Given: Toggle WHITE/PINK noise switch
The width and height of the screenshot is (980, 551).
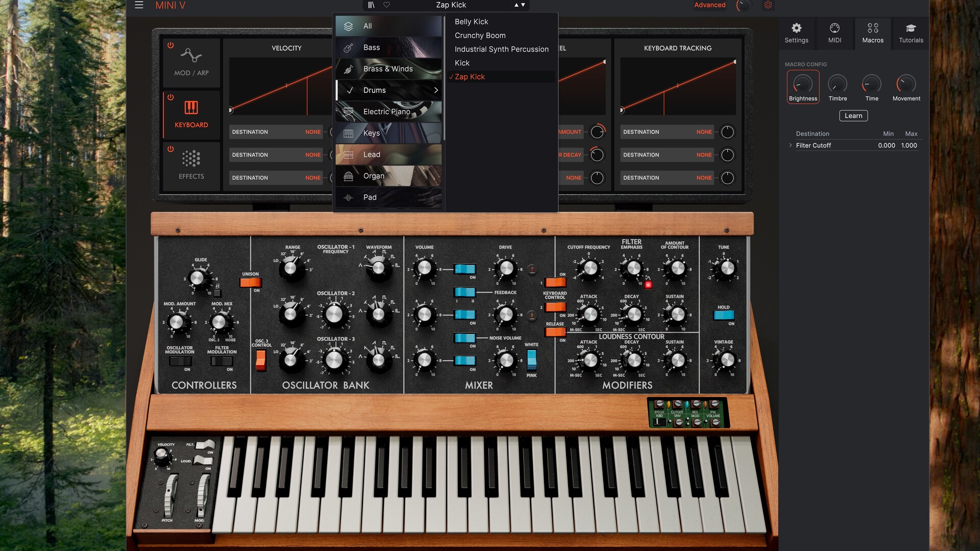Looking at the screenshot, I should 531,360.
